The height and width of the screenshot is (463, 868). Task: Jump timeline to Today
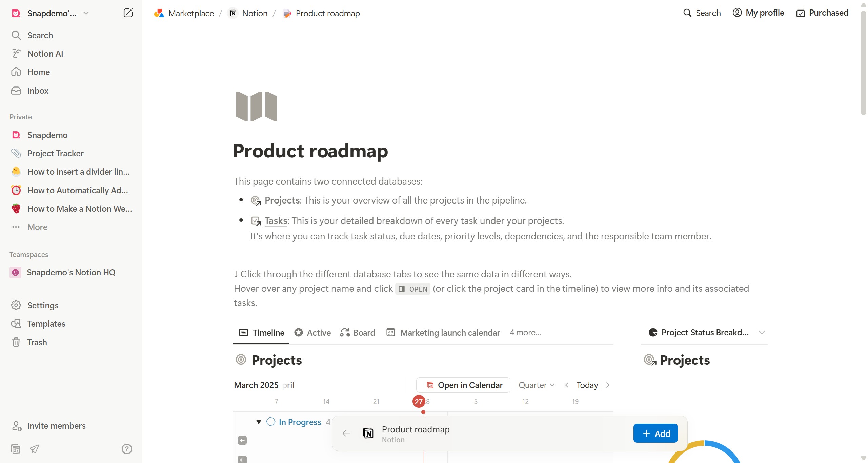click(x=587, y=385)
